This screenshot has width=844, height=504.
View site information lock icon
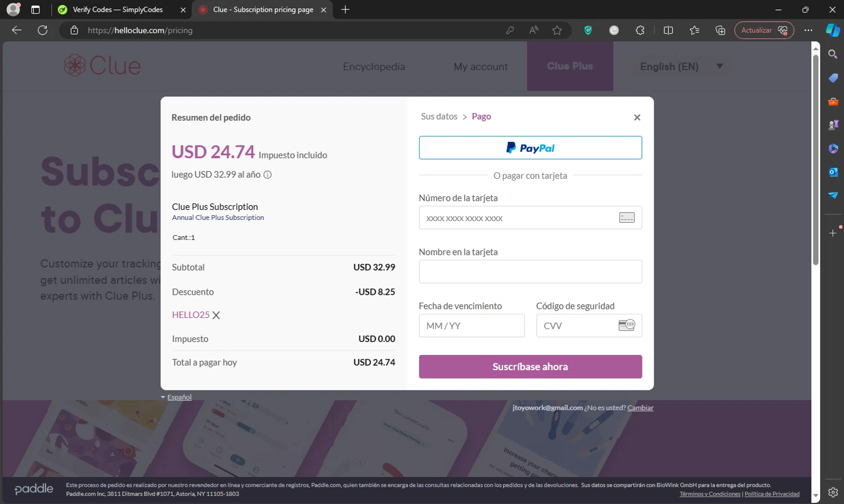(74, 30)
